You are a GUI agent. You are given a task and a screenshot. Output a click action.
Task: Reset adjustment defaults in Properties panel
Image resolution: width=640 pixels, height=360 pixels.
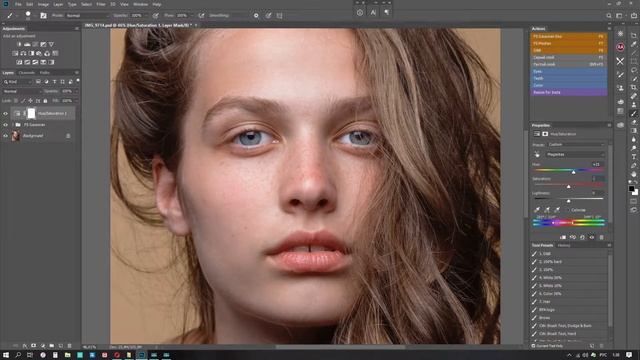[582, 237]
